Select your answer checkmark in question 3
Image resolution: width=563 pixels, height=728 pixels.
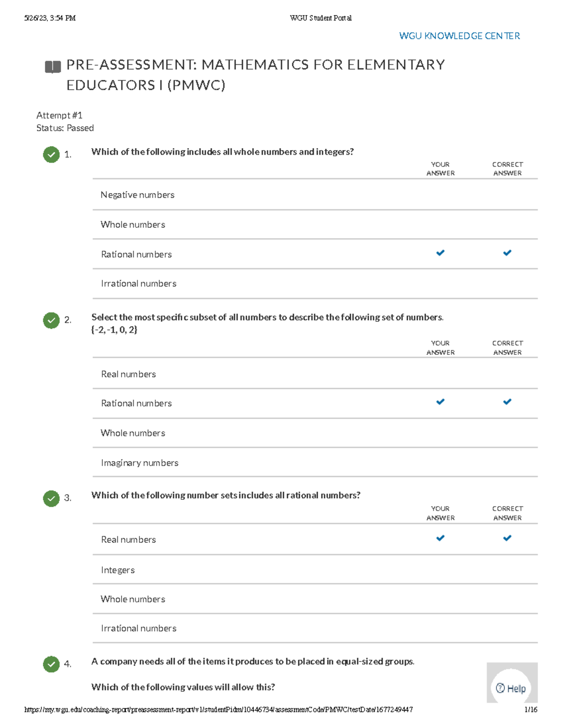point(440,538)
